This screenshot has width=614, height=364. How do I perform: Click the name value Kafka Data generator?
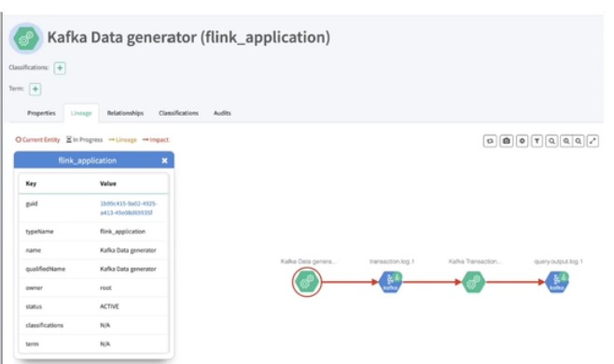click(x=128, y=250)
